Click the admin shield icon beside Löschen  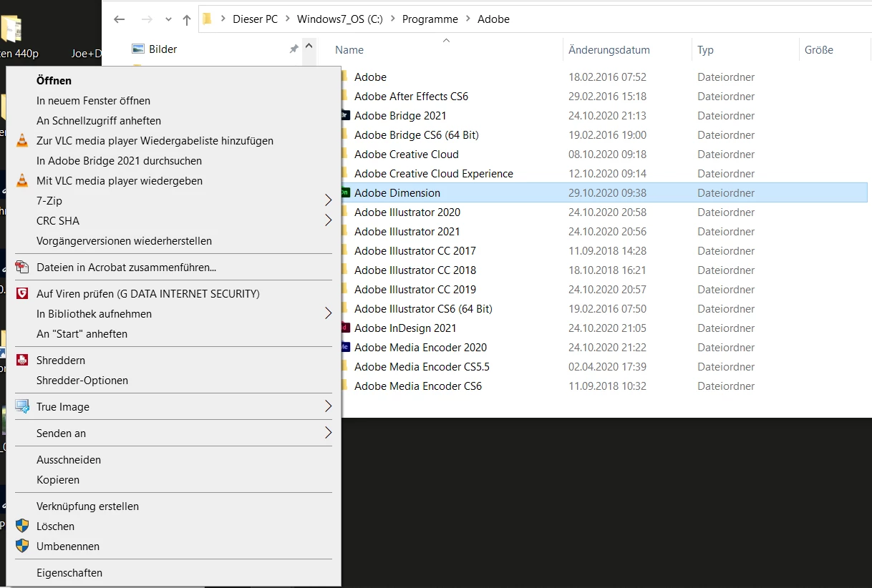pyautogui.click(x=23, y=526)
